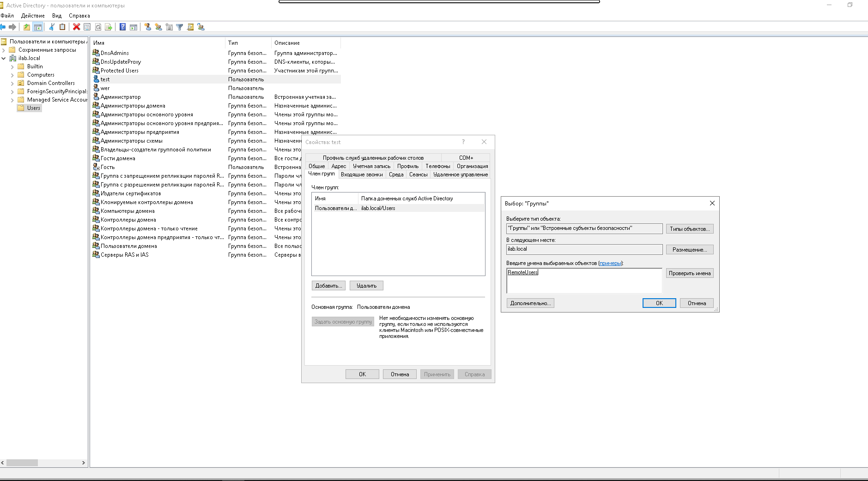Click the Добавить... button
The height and width of the screenshot is (481, 868).
tap(328, 286)
